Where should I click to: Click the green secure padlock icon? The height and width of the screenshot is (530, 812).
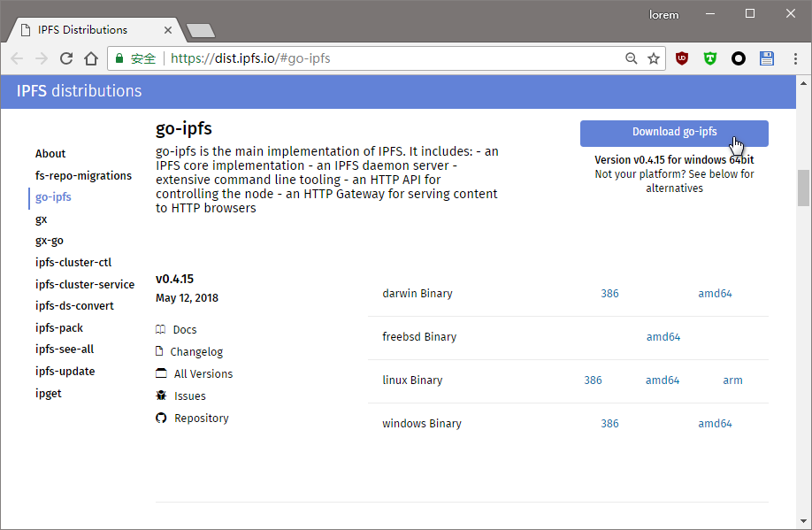pyautogui.click(x=119, y=58)
